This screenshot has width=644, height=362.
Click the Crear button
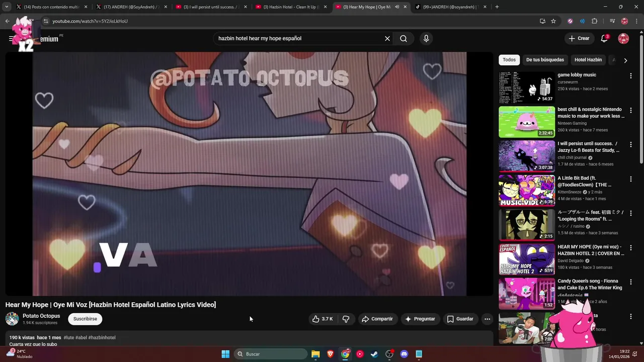[x=579, y=39]
